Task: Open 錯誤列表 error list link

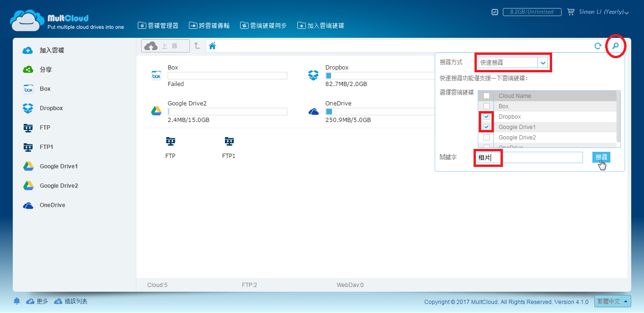Action: pos(71,301)
